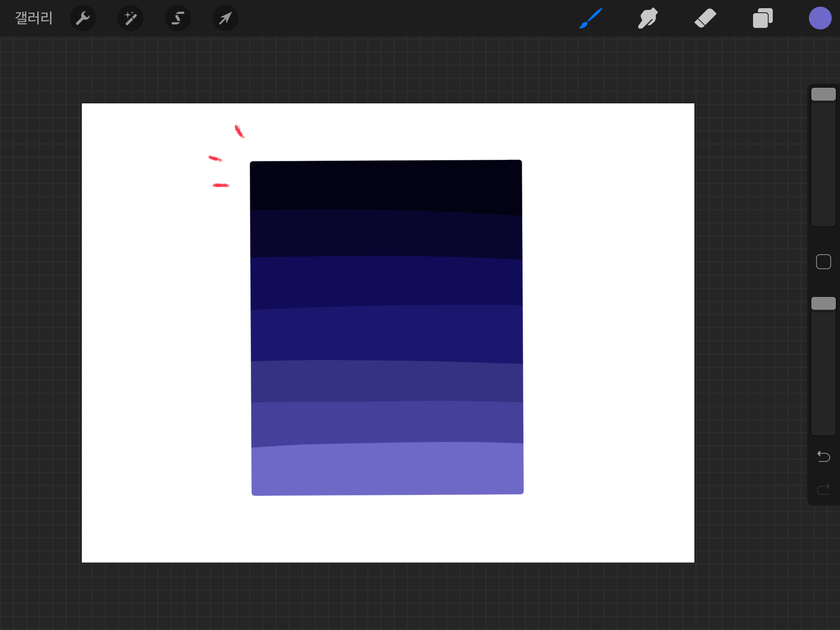Select the Paint brush tool
Screen dimensions: 840x630
(591, 18)
